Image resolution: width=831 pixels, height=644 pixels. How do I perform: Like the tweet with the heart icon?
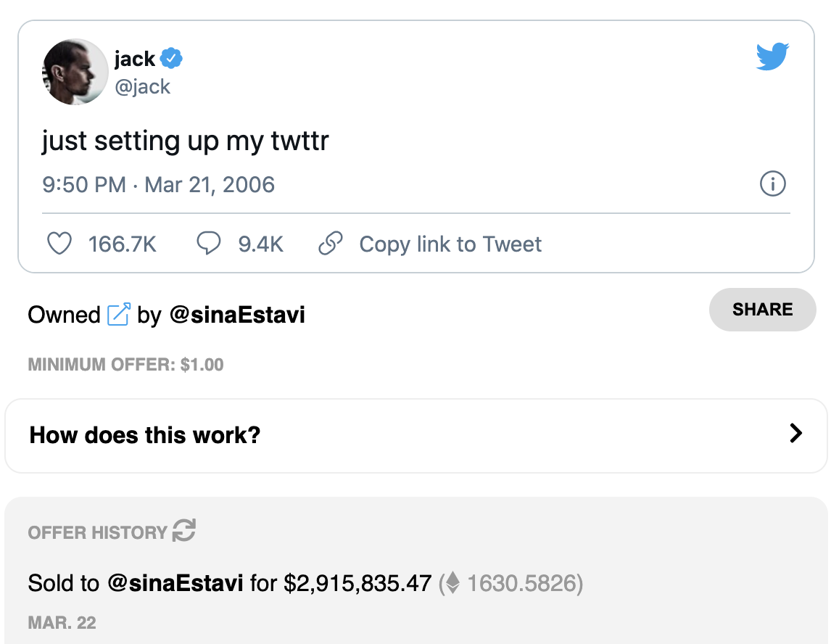tap(59, 244)
